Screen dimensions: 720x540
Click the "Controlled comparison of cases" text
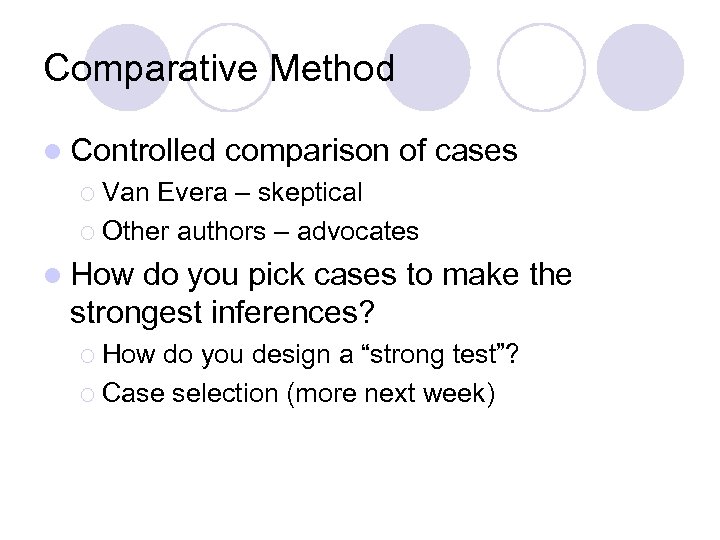click(x=294, y=151)
